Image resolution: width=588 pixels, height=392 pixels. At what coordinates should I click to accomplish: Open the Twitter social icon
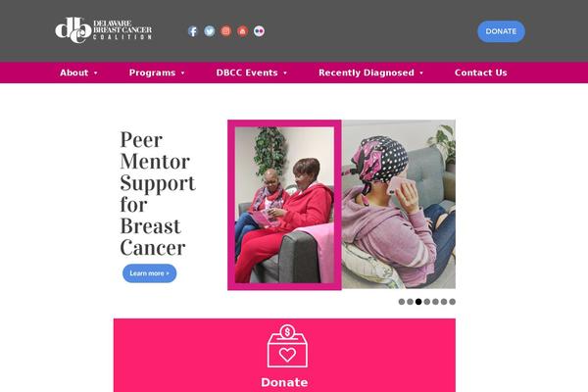pyautogui.click(x=210, y=31)
